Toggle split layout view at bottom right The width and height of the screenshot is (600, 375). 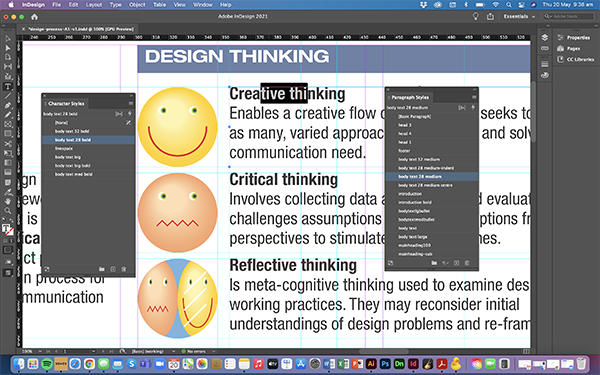pos(527,351)
